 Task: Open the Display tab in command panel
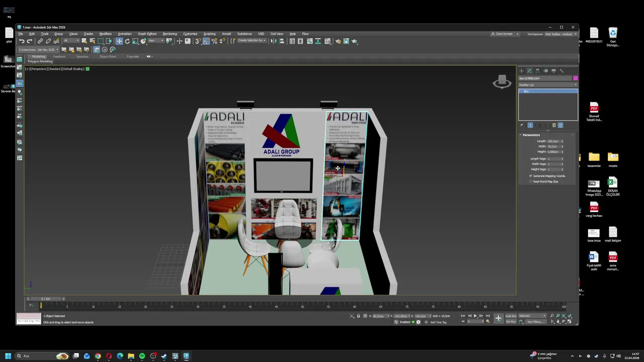[553, 71]
